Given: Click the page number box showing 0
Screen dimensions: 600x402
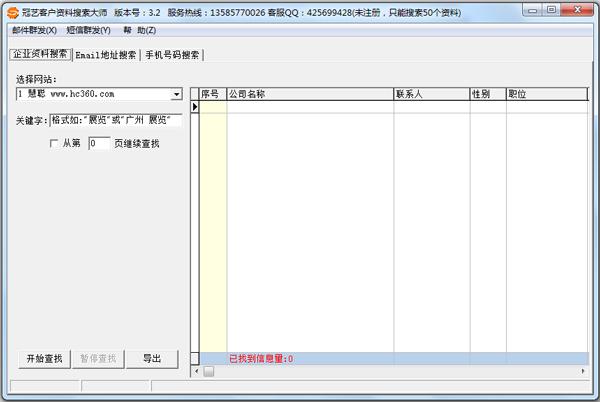Looking at the screenshot, I should coord(98,144).
